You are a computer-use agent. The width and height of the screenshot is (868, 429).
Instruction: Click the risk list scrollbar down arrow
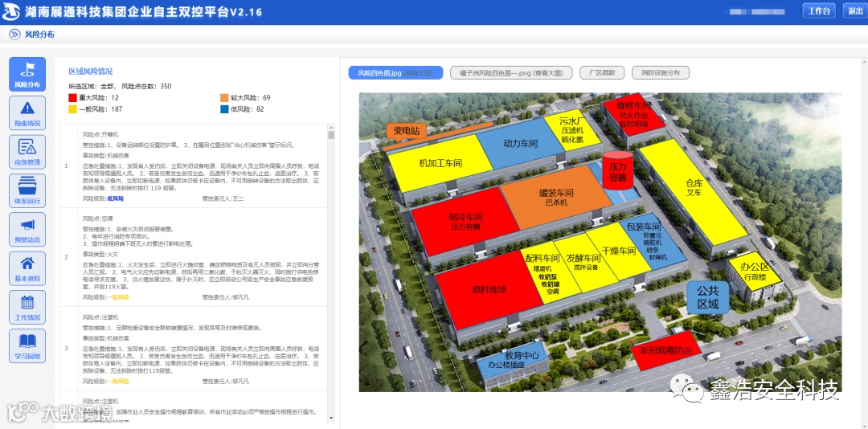[x=331, y=418]
